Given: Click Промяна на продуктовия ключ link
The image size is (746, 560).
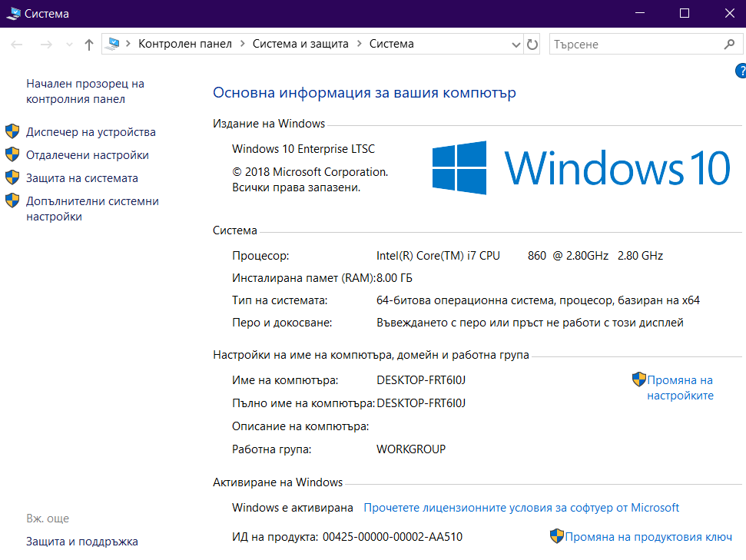Looking at the screenshot, I should point(648,537).
